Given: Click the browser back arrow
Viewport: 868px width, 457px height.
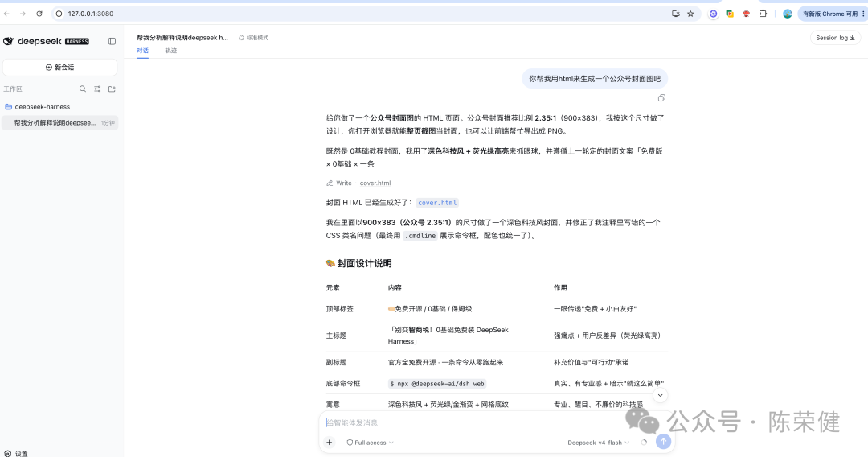Looking at the screenshot, I should tap(6, 14).
